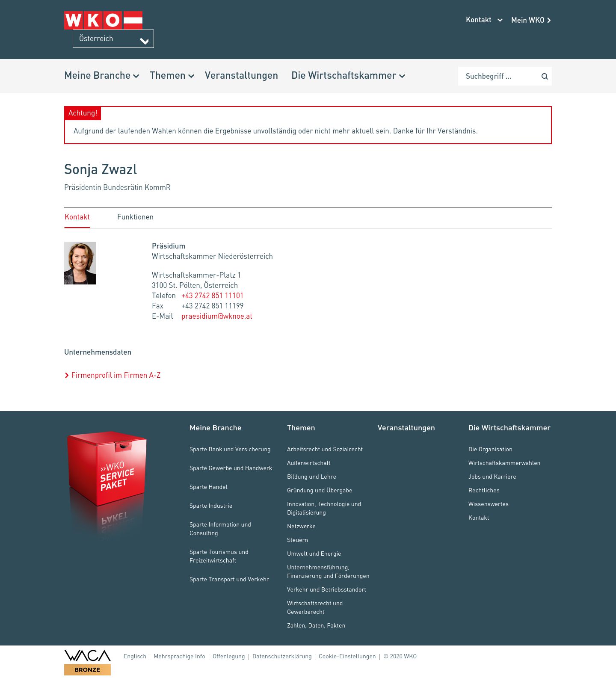Open Mehrsprachige Info
Image resolution: width=616 pixels, height=678 pixels.
(x=179, y=656)
